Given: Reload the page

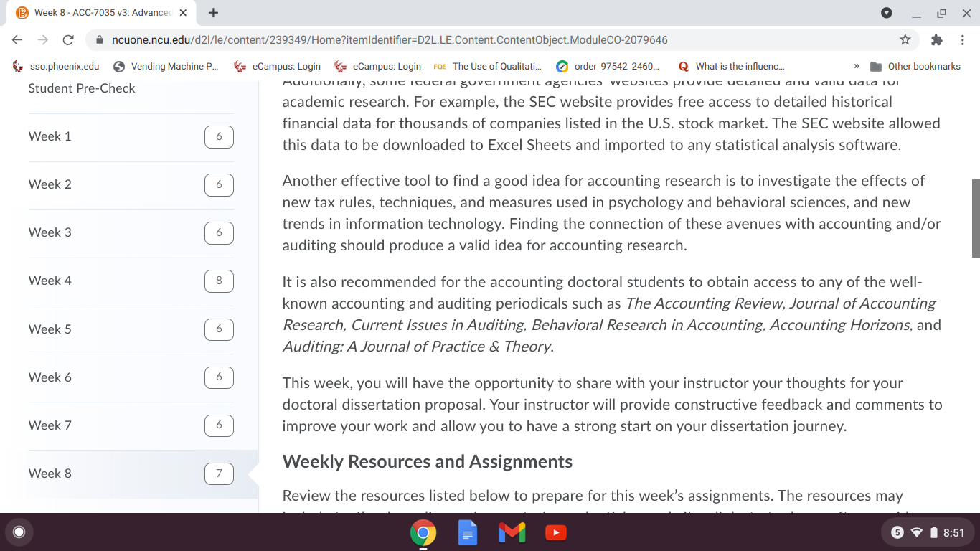Looking at the screenshot, I should (x=68, y=39).
